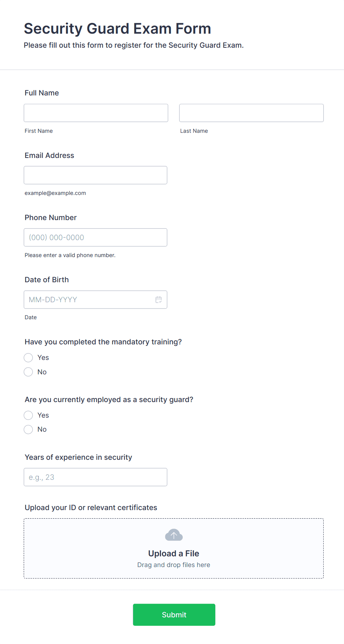This screenshot has height=644, width=344.
Task: Open the date picker calendar icon
Action: pos(159,300)
